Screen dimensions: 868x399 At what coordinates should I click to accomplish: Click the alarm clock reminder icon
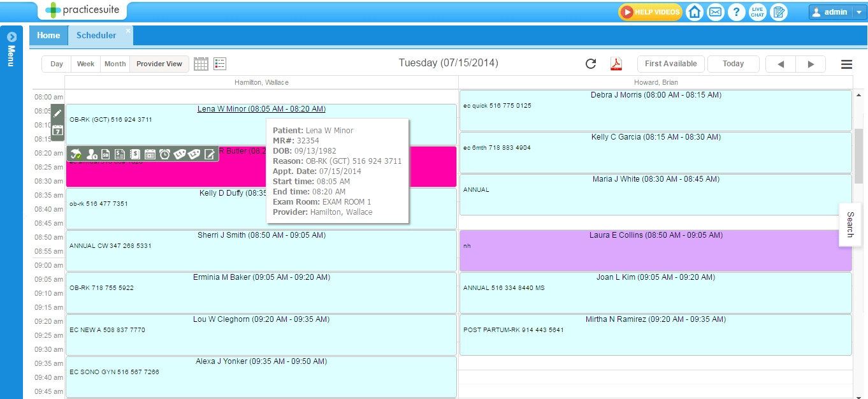point(165,154)
